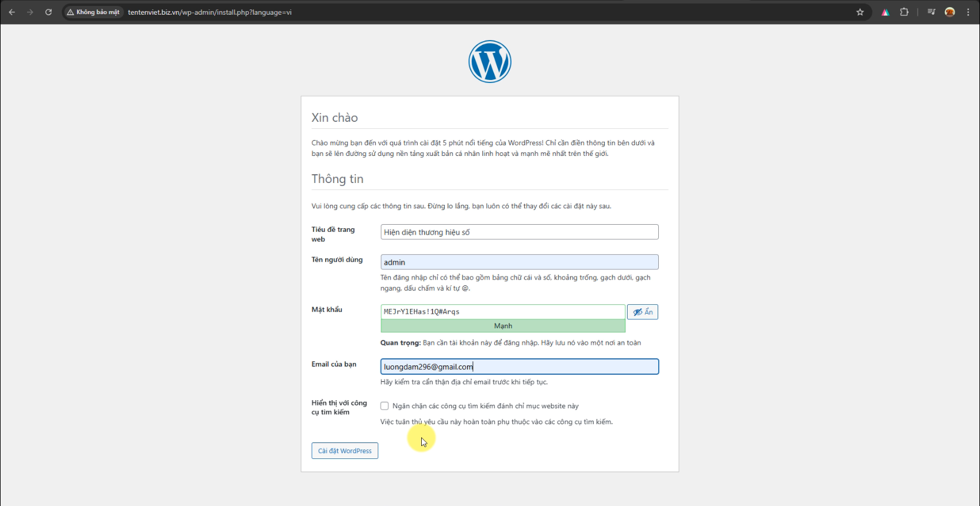
Task: Click the 'Tên người dùng' label
Action: [x=337, y=259]
